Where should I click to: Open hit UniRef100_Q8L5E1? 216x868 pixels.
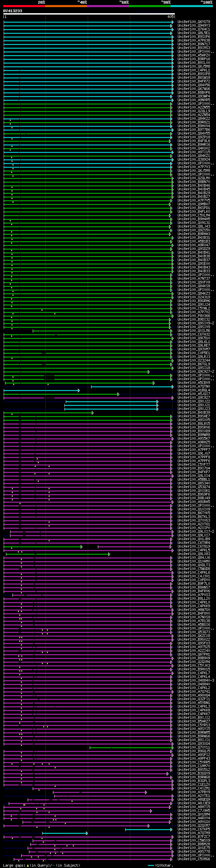(x=194, y=33)
